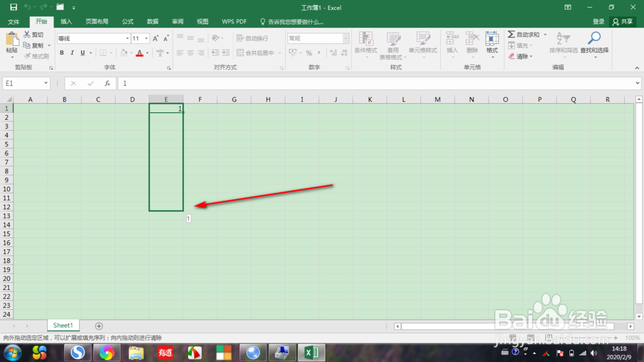644x362 pixels.
Task: Click Login (登录) link
Action: tap(598, 22)
